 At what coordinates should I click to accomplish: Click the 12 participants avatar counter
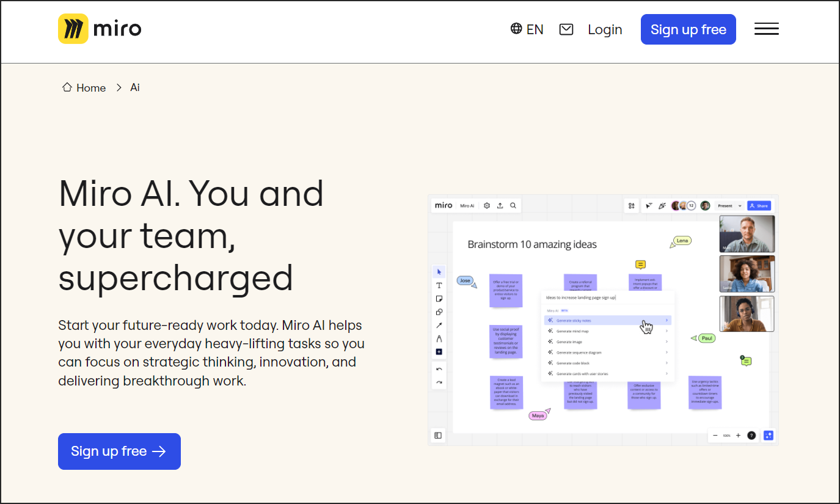(692, 206)
